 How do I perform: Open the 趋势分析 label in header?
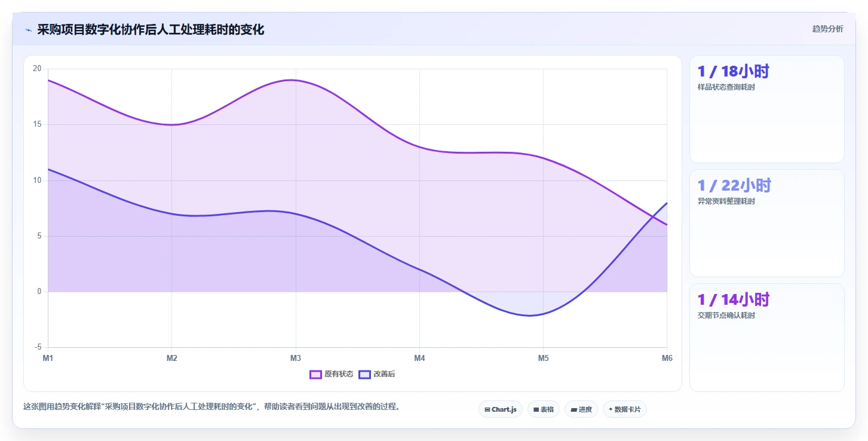pos(827,29)
